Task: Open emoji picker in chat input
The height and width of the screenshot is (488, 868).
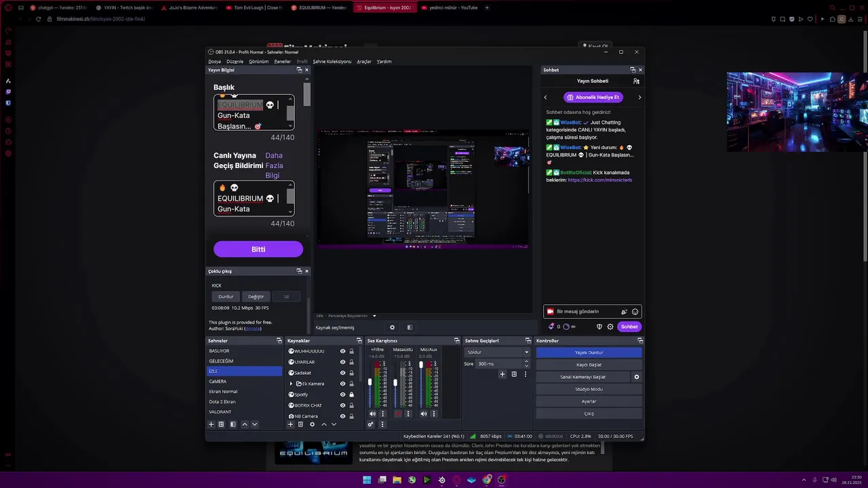Action: 635,312
